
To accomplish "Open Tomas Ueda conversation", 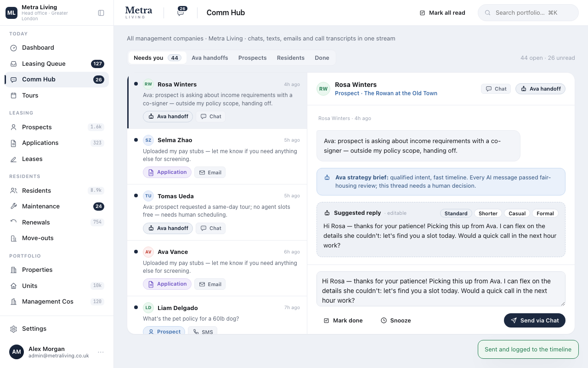I will pos(217,213).
